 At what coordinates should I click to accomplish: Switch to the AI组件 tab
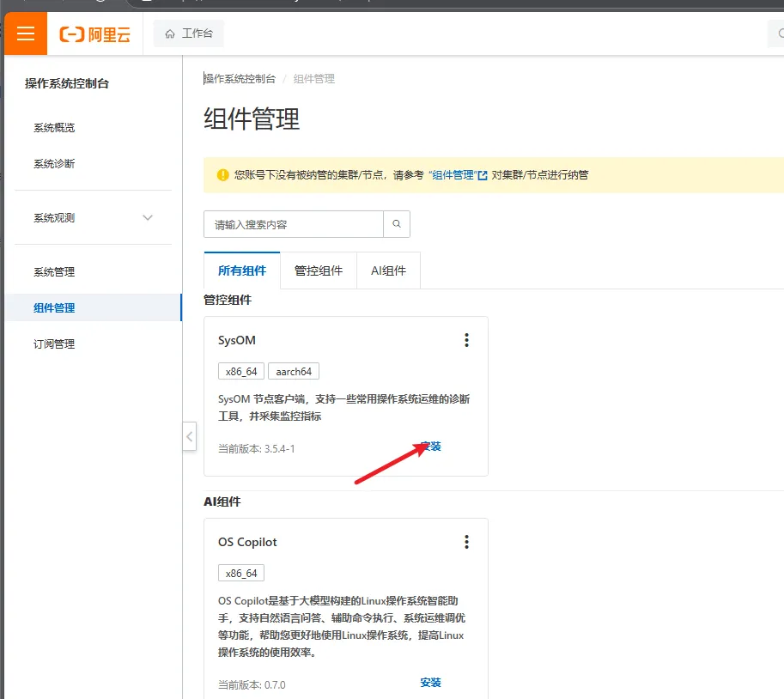coord(388,270)
